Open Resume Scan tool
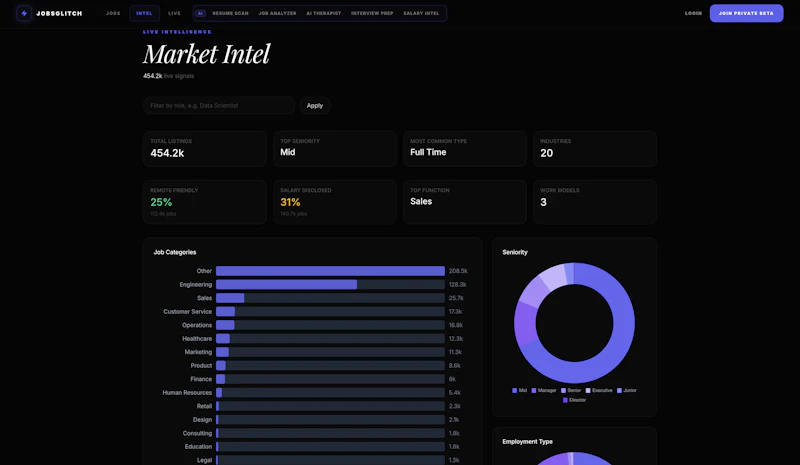This screenshot has width=800, height=465. 231,13
